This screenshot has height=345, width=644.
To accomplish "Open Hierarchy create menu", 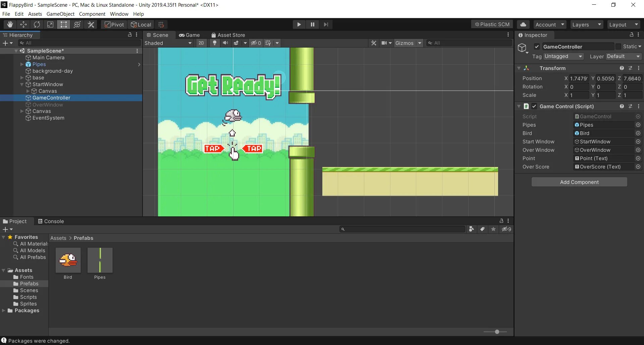I will click(7, 43).
